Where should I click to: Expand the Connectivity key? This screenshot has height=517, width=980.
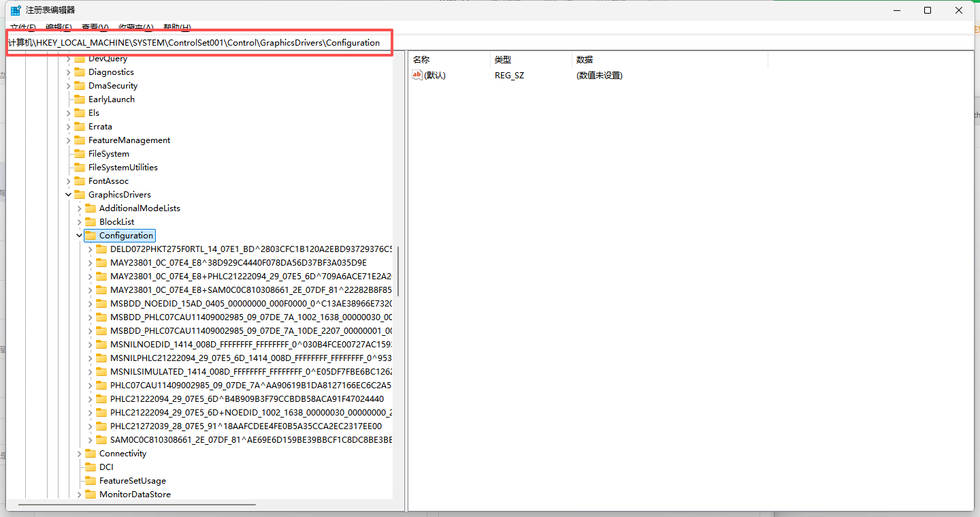pos(80,454)
